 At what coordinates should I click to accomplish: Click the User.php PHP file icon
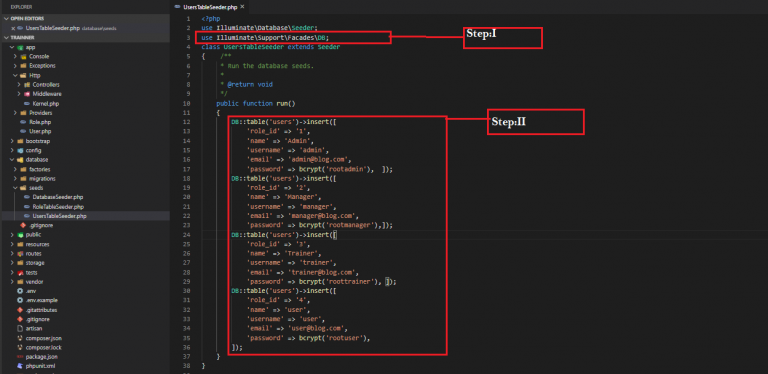[23, 132]
